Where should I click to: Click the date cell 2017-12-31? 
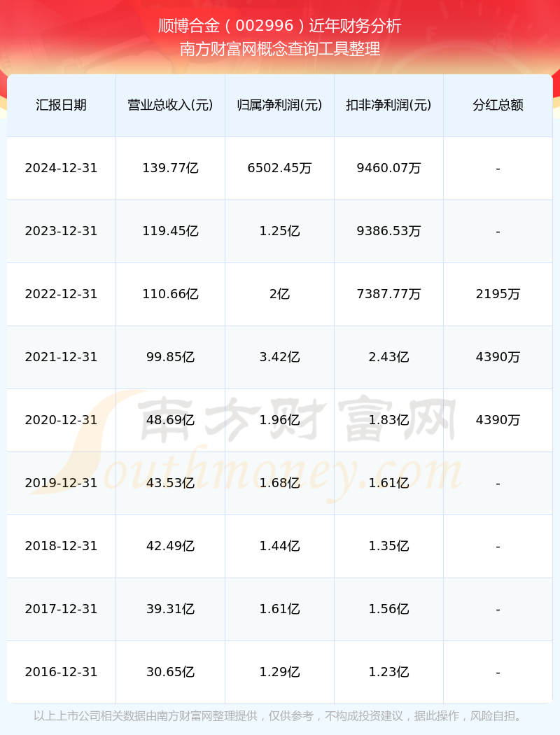(62, 609)
